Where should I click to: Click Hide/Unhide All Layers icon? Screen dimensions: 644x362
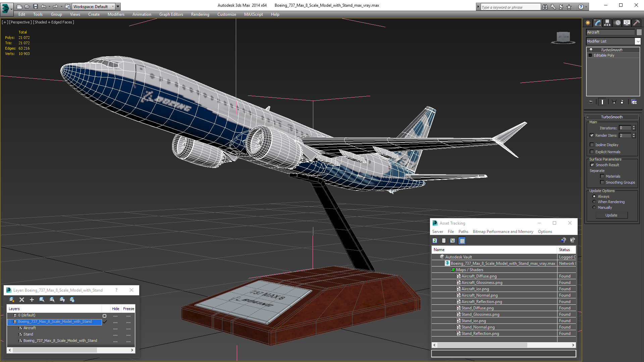(x=62, y=300)
